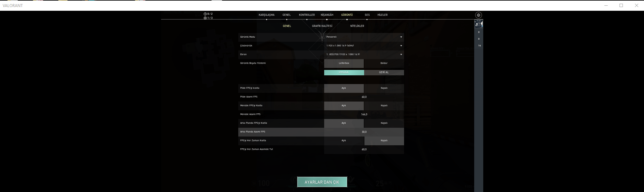
Task: Minimize the VALORANT window
Action: (606, 5)
